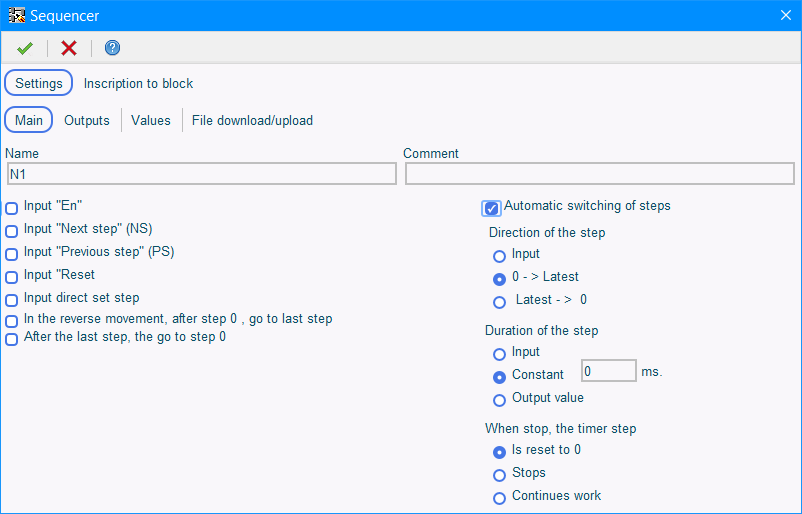This screenshot has height=514, width=802.
Task: Enable the Input "En" checkbox
Action: click(x=11, y=208)
